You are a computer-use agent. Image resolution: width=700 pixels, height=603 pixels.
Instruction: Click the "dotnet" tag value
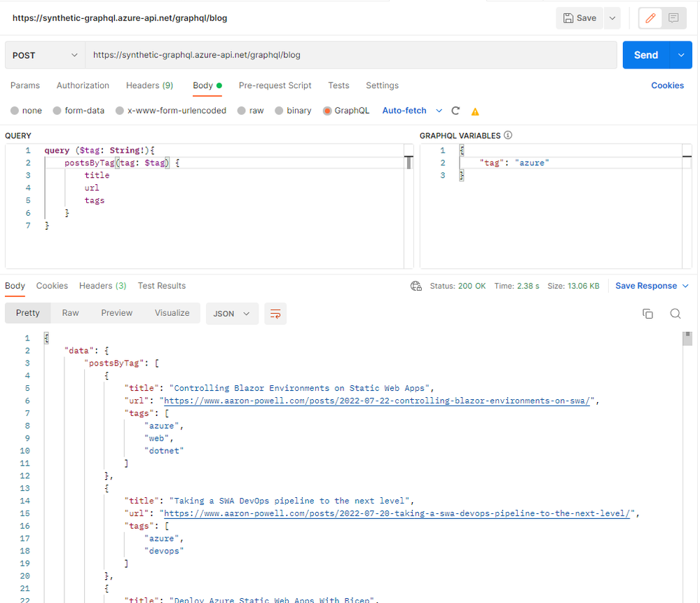pos(164,451)
